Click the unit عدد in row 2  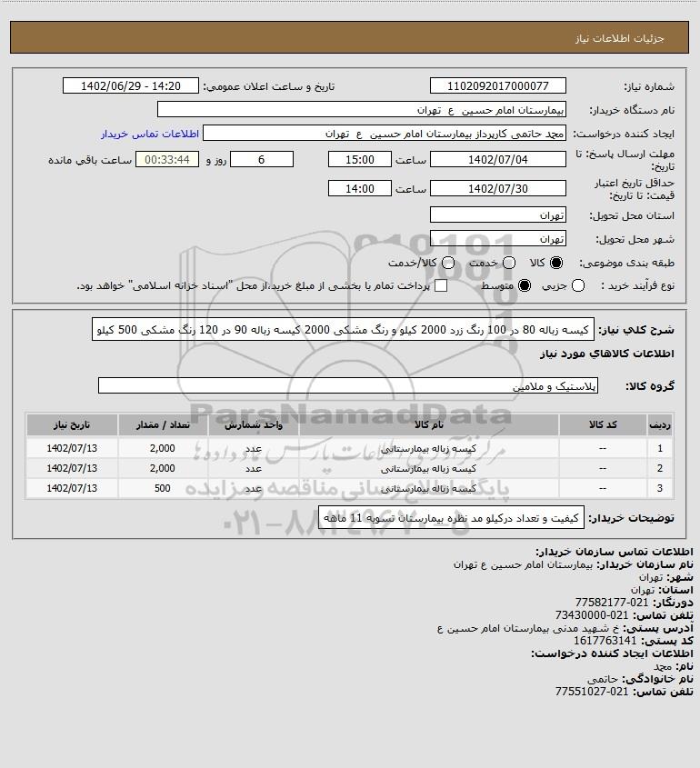[x=254, y=469]
